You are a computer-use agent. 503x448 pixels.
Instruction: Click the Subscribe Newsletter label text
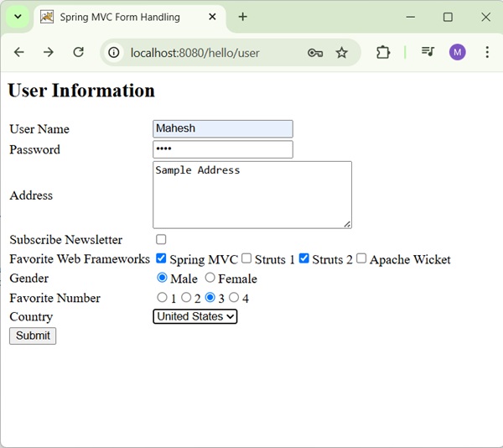pos(65,240)
